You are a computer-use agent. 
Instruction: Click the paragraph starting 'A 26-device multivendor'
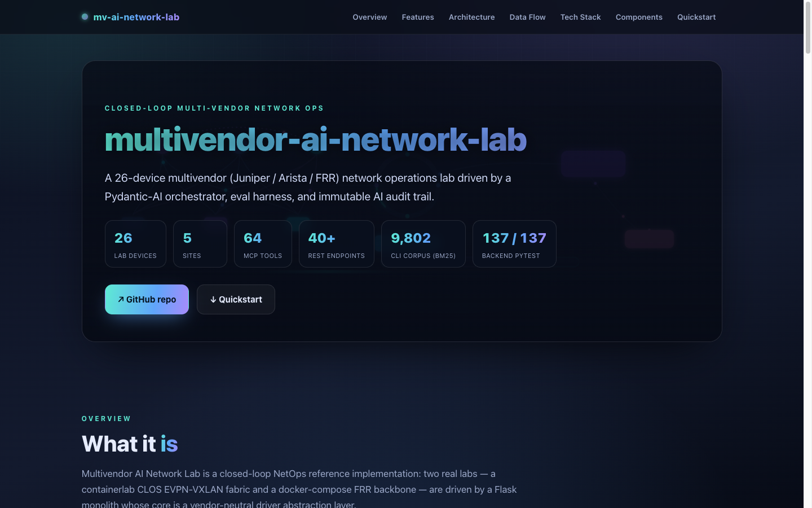[308, 187]
